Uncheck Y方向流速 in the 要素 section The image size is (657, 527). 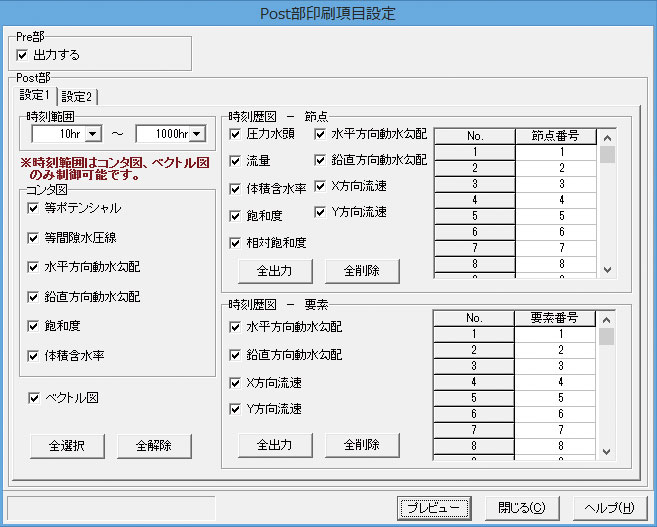pyautogui.click(x=235, y=409)
